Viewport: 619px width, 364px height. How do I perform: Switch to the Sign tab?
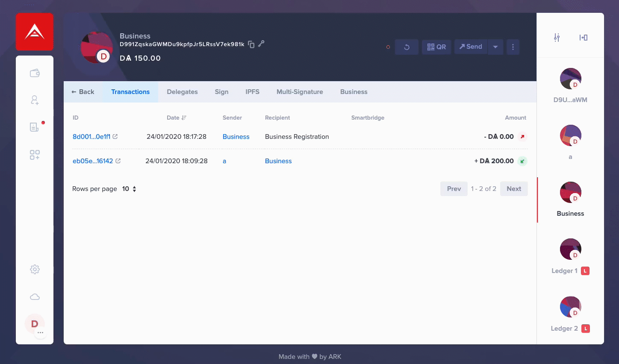coord(221,92)
